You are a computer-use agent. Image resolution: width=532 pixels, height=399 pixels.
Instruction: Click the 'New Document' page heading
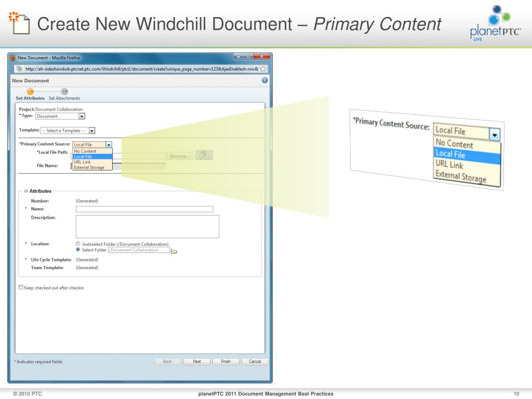(x=31, y=81)
